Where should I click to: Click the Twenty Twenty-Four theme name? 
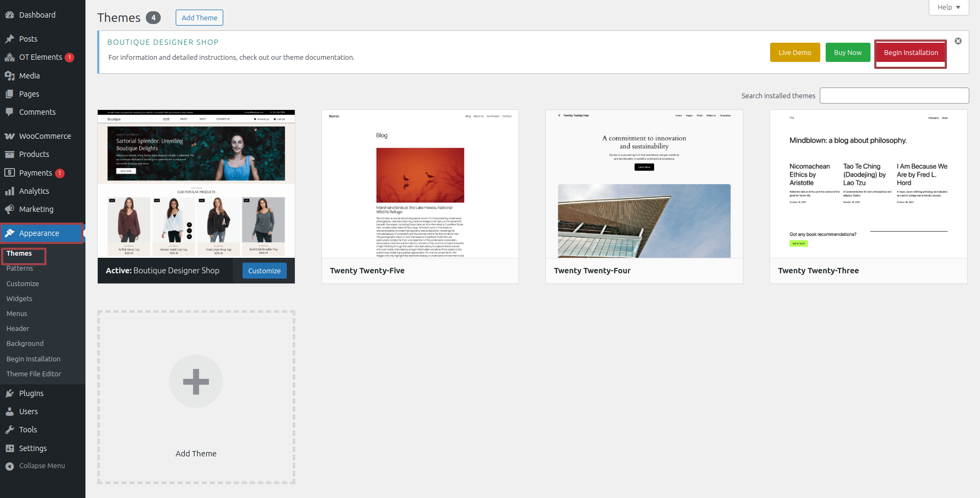[592, 271]
